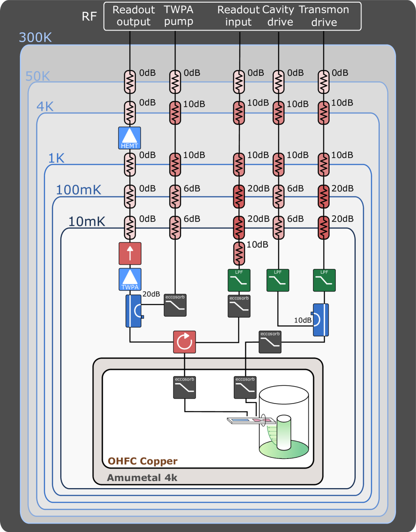416x532 pixels.
Task: Click the Readout output label
Action: (x=134, y=16)
